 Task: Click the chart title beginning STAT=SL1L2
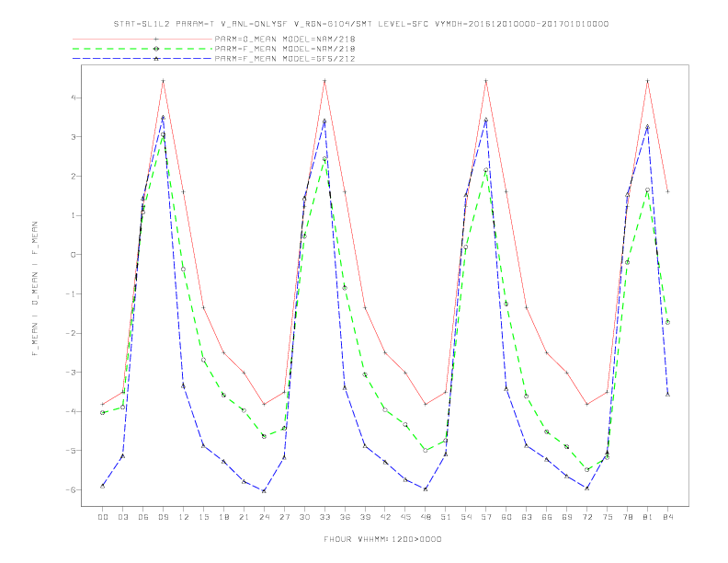click(361, 24)
